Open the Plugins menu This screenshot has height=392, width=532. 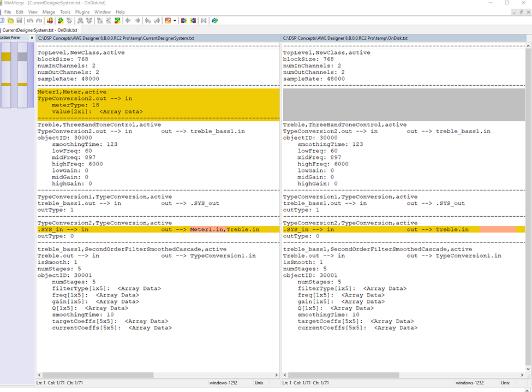tap(82, 11)
